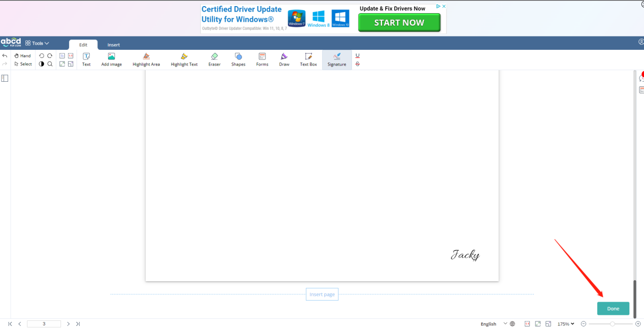
Task: Click the red 1:1 icon in status bar
Action: 527,324
